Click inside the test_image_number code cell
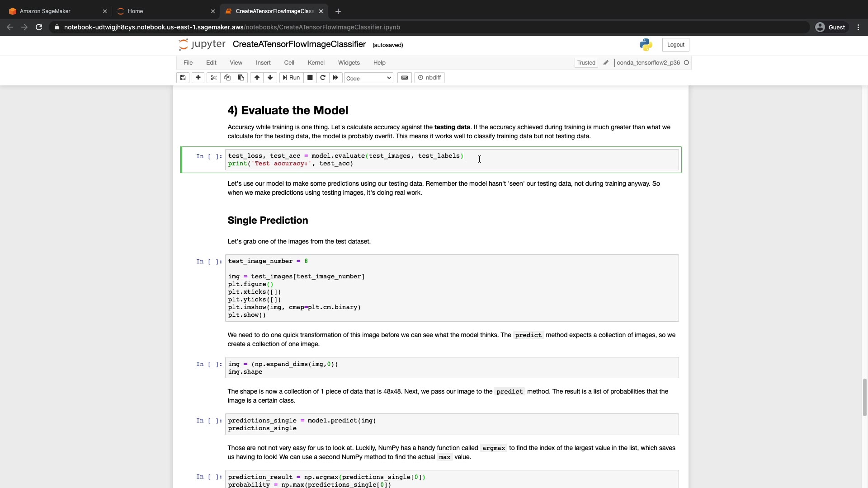The height and width of the screenshot is (488, 868). (x=452, y=288)
